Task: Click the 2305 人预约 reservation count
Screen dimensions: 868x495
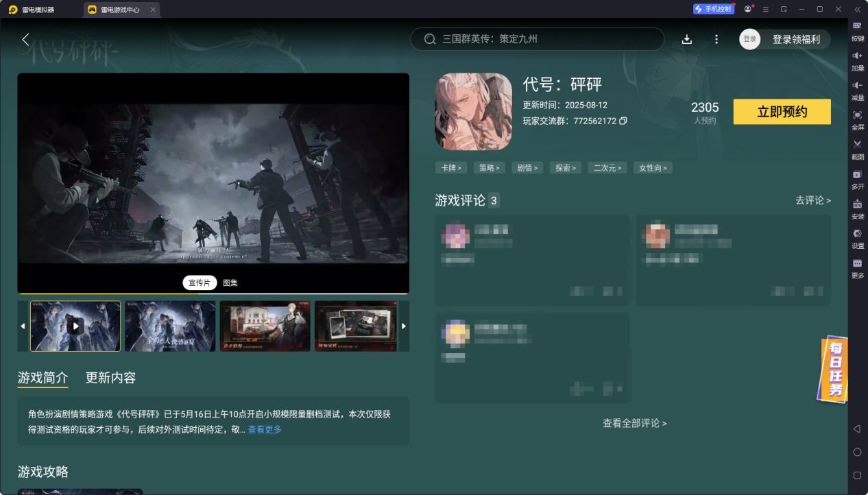Action: pyautogui.click(x=705, y=113)
